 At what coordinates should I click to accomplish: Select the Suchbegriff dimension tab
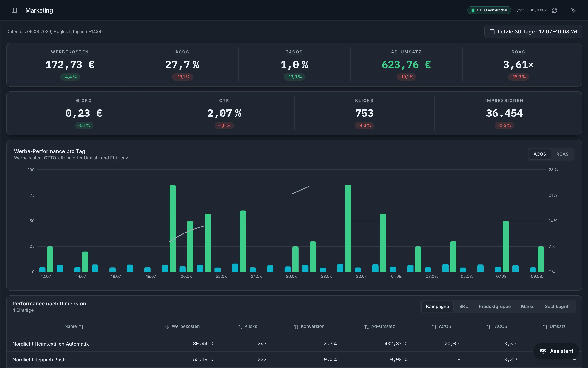coord(557,306)
